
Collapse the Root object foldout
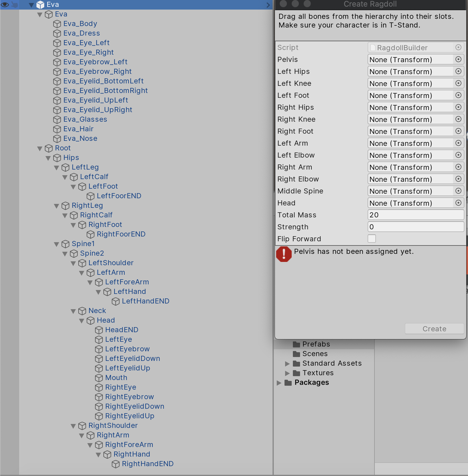click(40, 148)
